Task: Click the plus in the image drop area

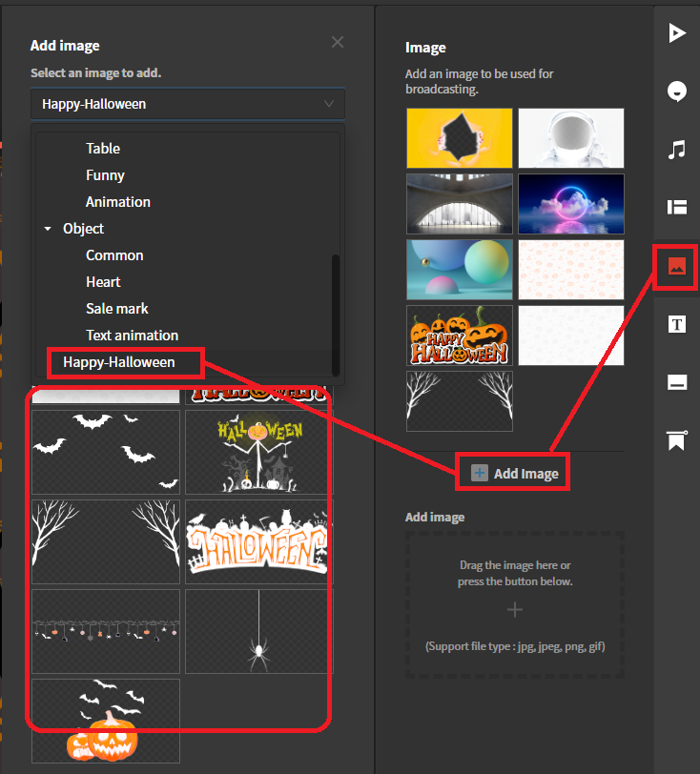Action: pyautogui.click(x=515, y=610)
